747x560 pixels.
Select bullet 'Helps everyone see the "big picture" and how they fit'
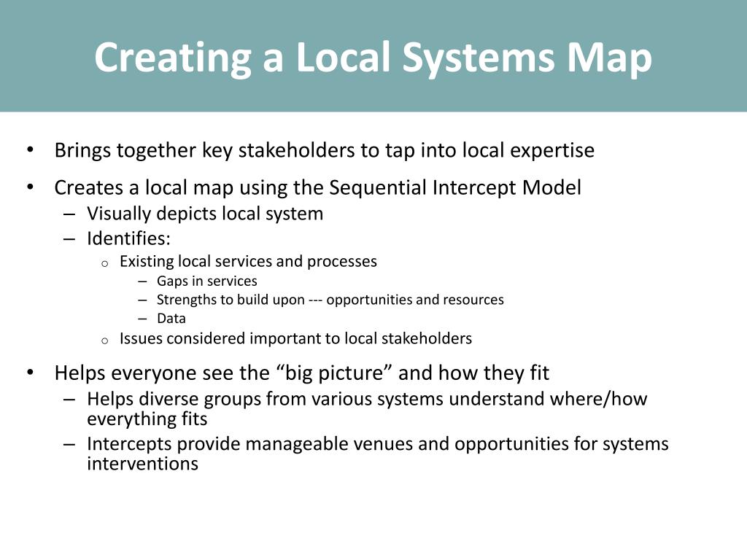tap(301, 373)
